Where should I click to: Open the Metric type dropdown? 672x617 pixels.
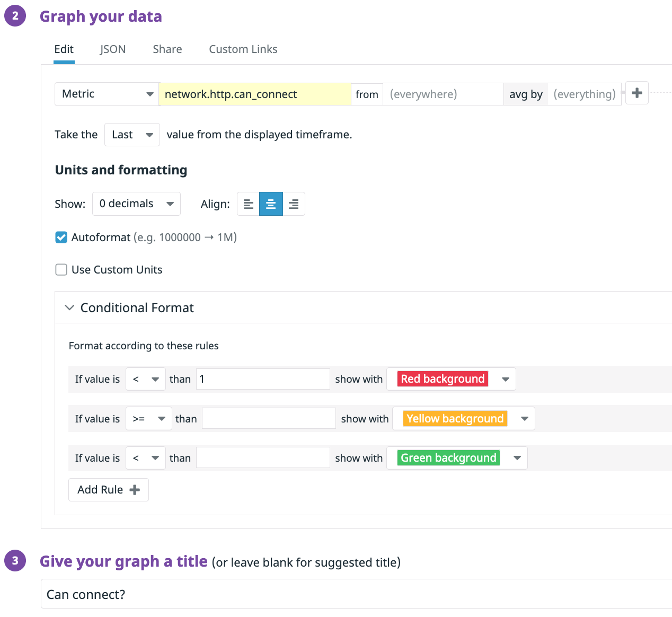pos(107,94)
